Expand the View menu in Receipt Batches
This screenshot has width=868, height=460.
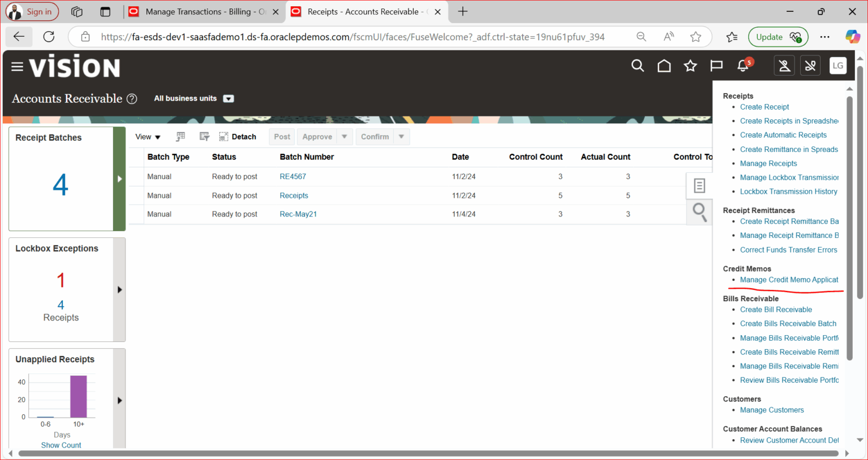147,136
